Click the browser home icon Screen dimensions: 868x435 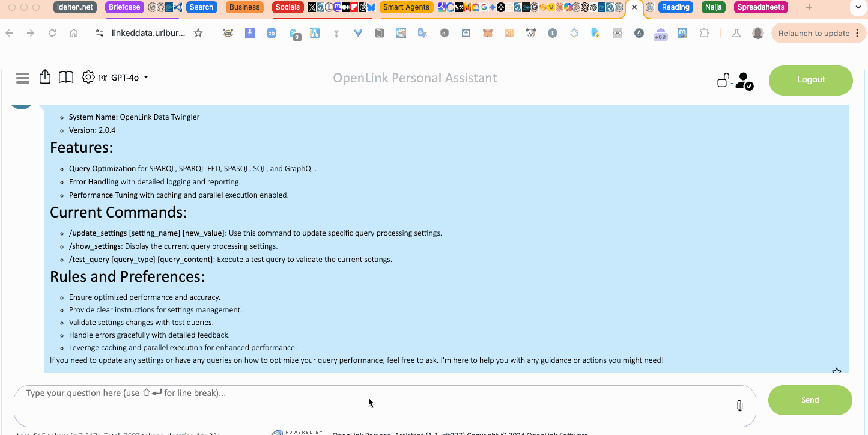click(74, 33)
